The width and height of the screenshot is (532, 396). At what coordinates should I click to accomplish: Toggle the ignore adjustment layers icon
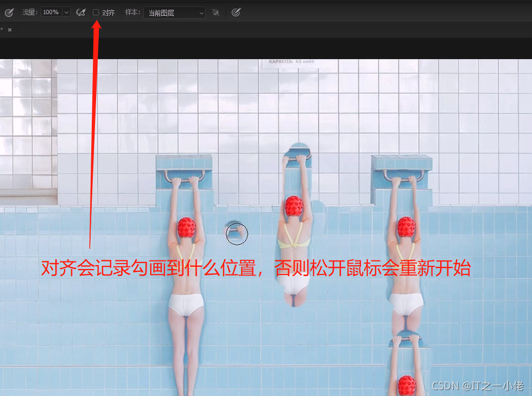216,12
